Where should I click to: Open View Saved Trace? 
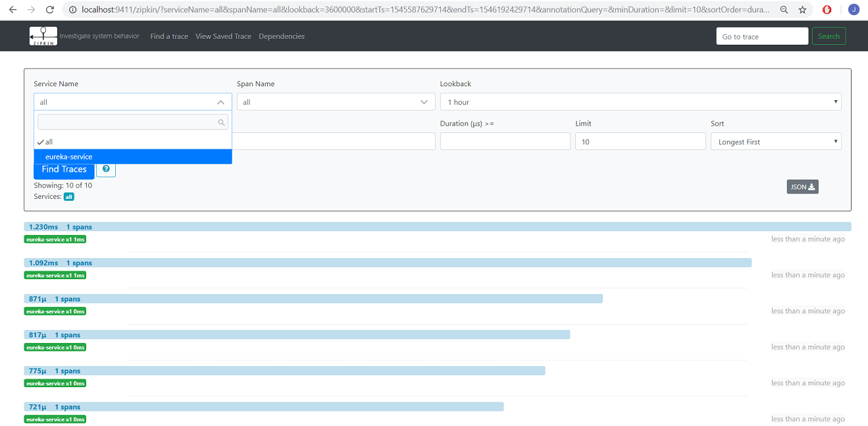click(x=223, y=36)
